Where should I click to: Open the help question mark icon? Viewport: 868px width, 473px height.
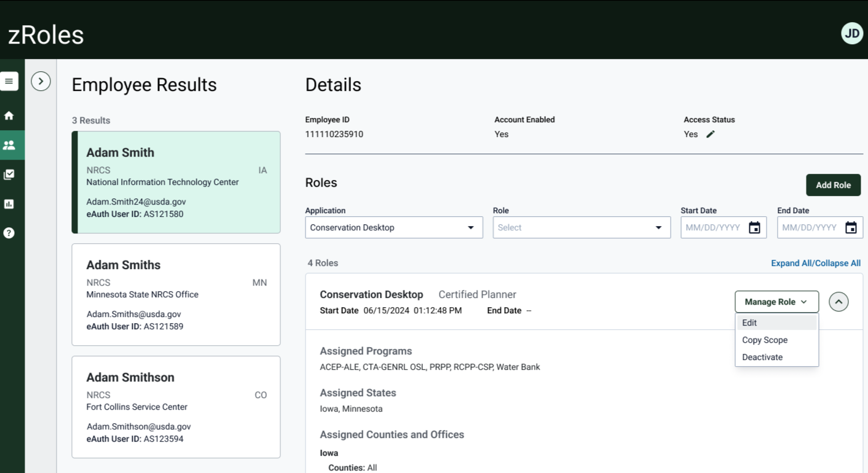coord(9,233)
